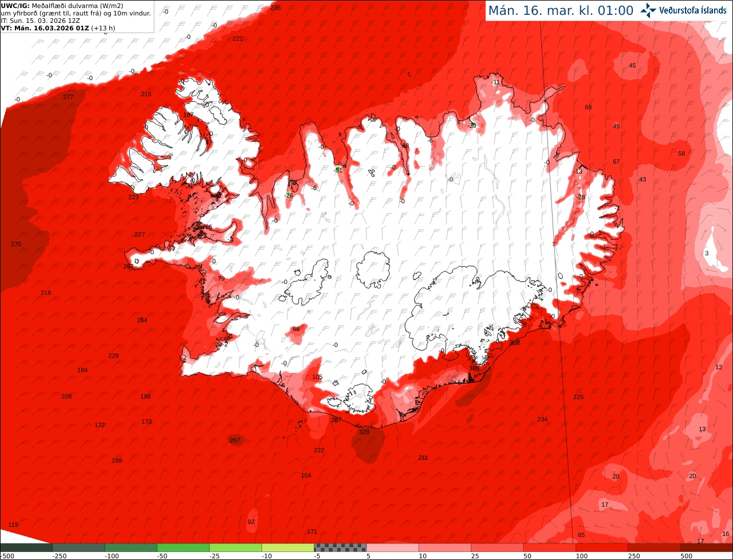Viewport: 733px width, 560px height.
Task: Pick the dark red swatch between 250 and 500
Action: pyautogui.click(x=655, y=547)
